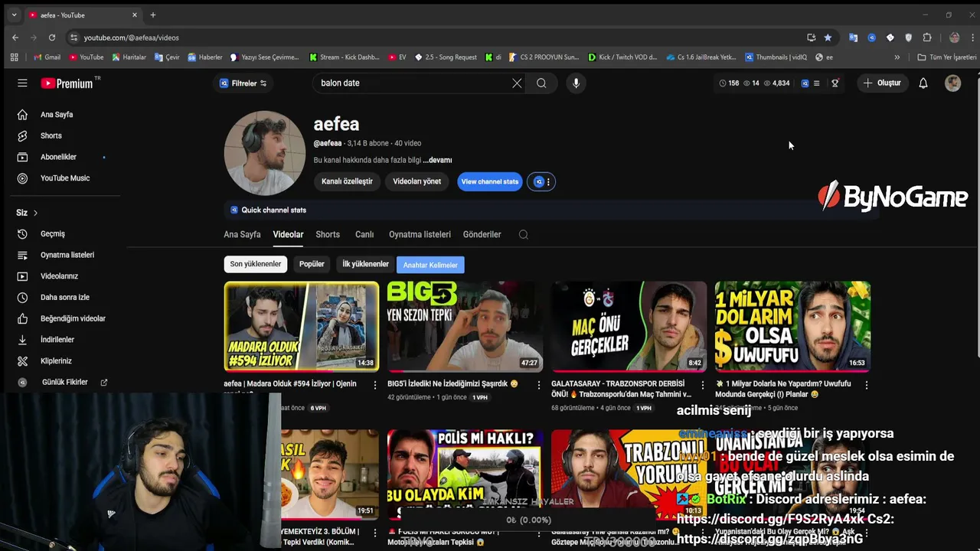Open Maç Önü Gerçekler video thumbnail

[629, 326]
